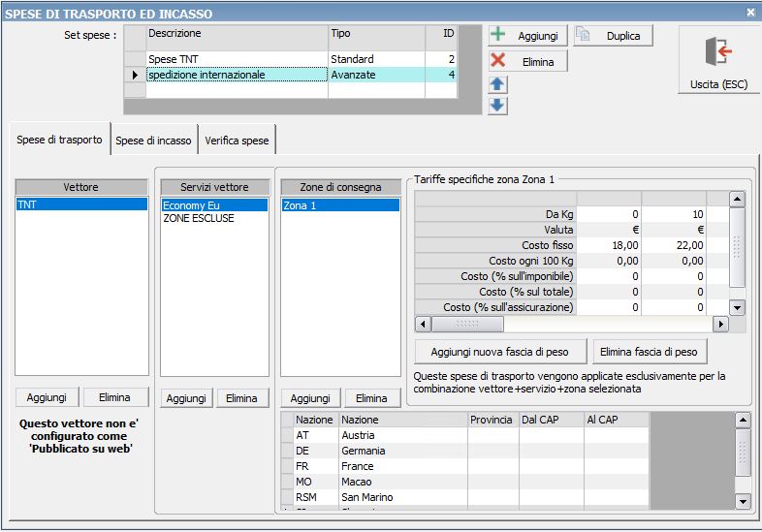
Task: Click the Standard type cell
Action: (x=376, y=59)
